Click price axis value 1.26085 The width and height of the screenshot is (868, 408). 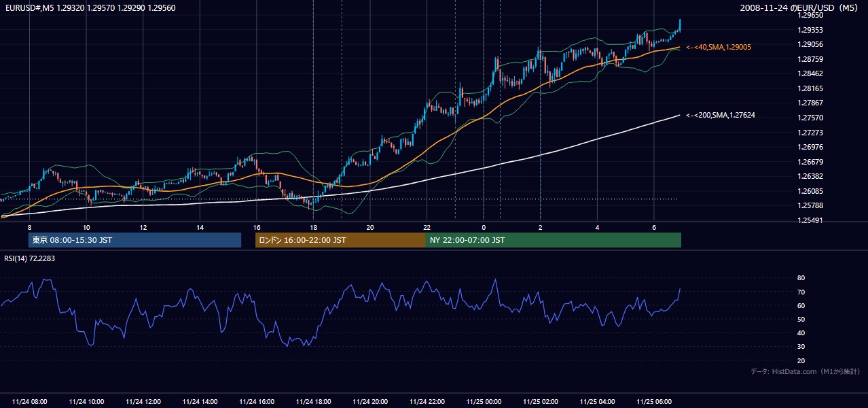pyautogui.click(x=810, y=191)
